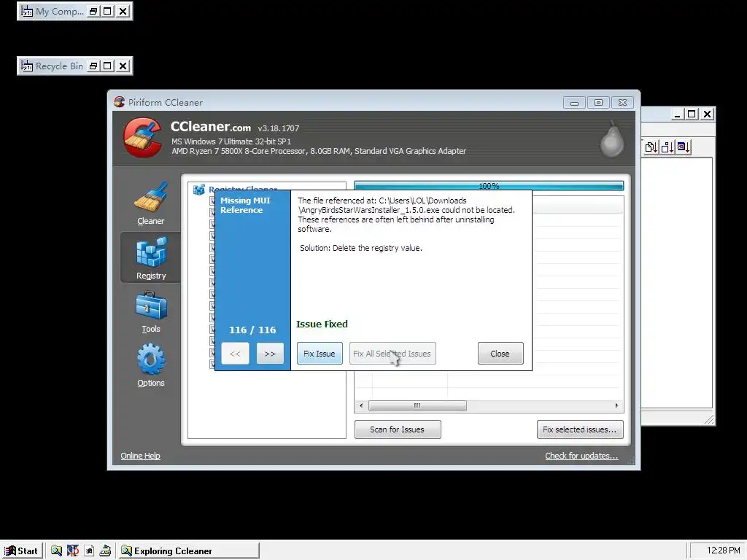The image size is (747, 560).
Task: Click the 100% scan progress bar
Action: (489, 186)
